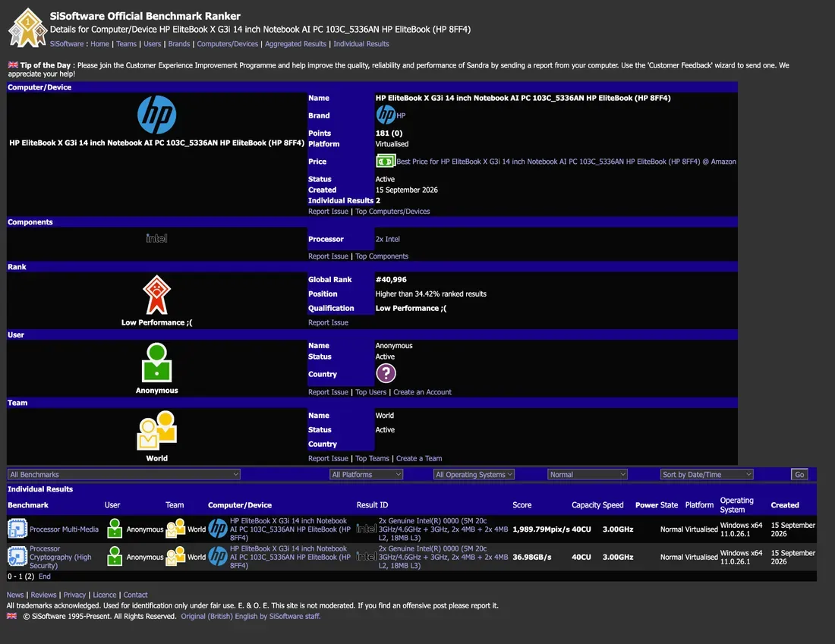Click the red Low Performance ribbon icon

tap(156, 295)
